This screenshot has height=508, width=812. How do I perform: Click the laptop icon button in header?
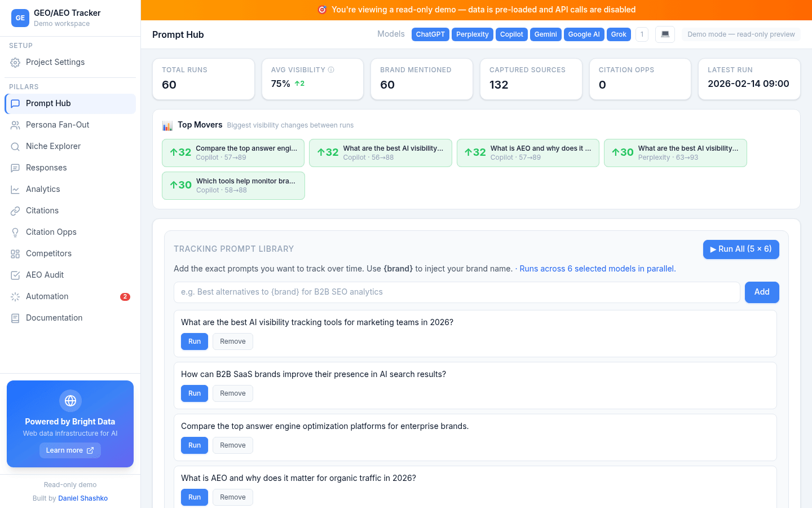click(x=665, y=34)
